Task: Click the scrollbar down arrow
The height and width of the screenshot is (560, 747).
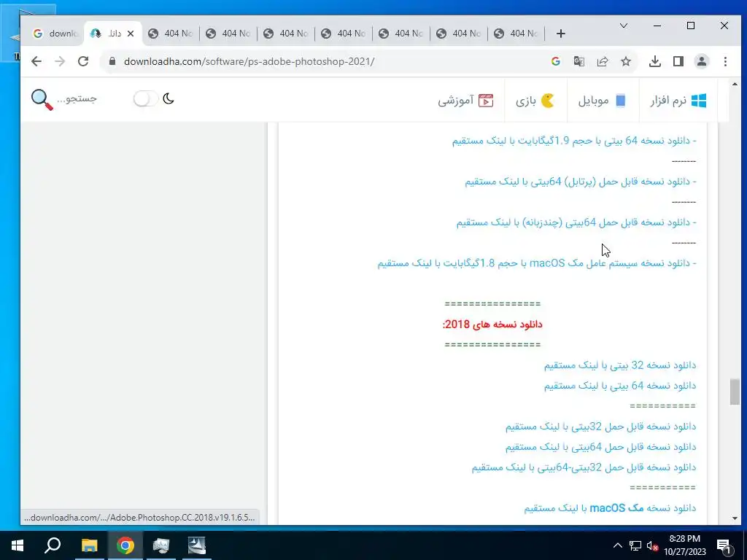Action: pyautogui.click(x=734, y=518)
